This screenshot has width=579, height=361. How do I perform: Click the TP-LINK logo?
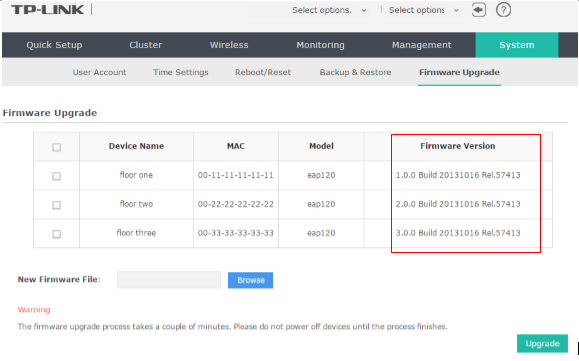(x=48, y=10)
